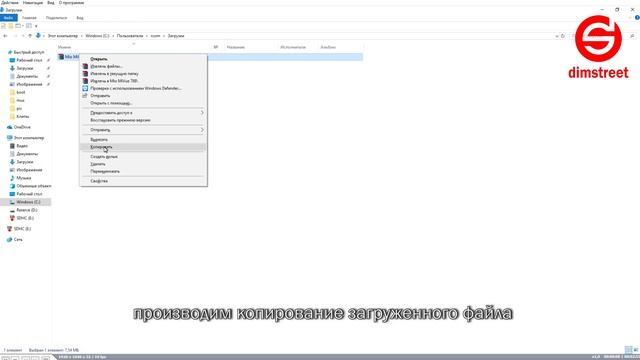Expand submenu arrow of lower Отправить entry

[202, 130]
